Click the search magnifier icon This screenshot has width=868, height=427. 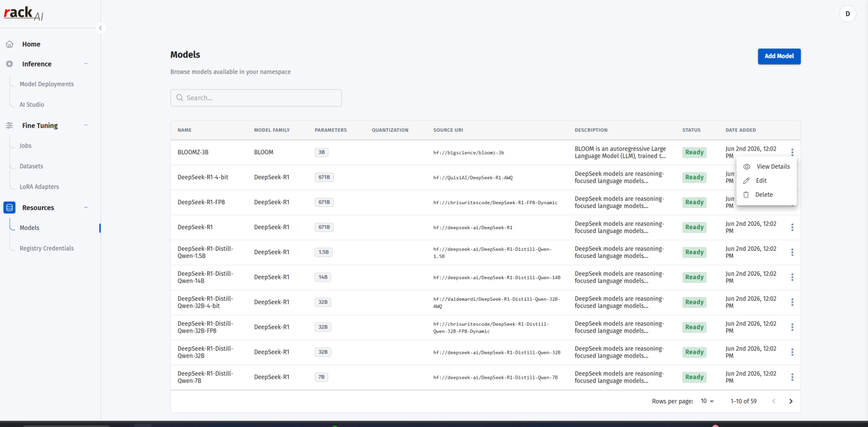point(180,98)
